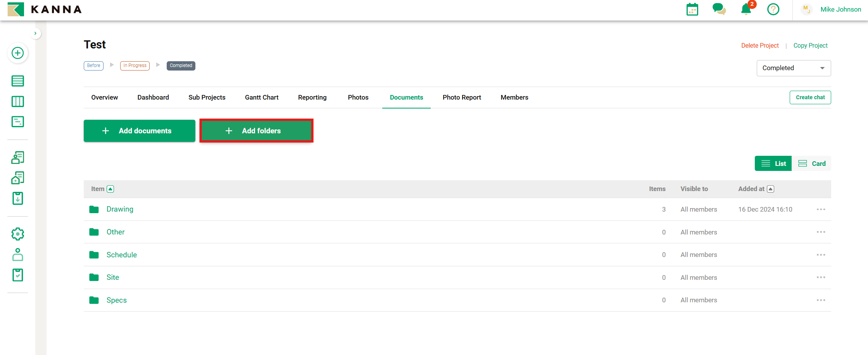Image resolution: width=868 pixels, height=355 pixels.
Task: Open the Completed status dropdown
Action: coord(793,68)
